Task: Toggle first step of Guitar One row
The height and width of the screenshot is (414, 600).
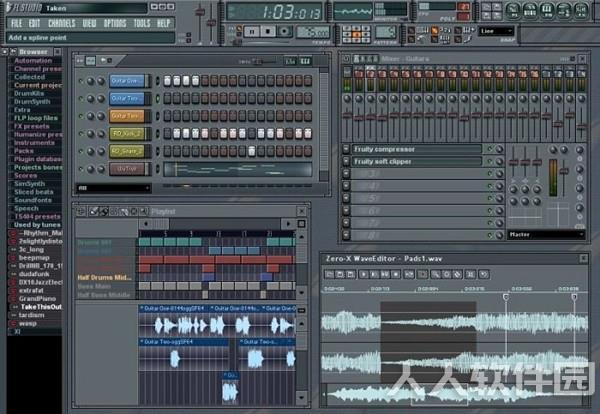Action: click(168, 81)
